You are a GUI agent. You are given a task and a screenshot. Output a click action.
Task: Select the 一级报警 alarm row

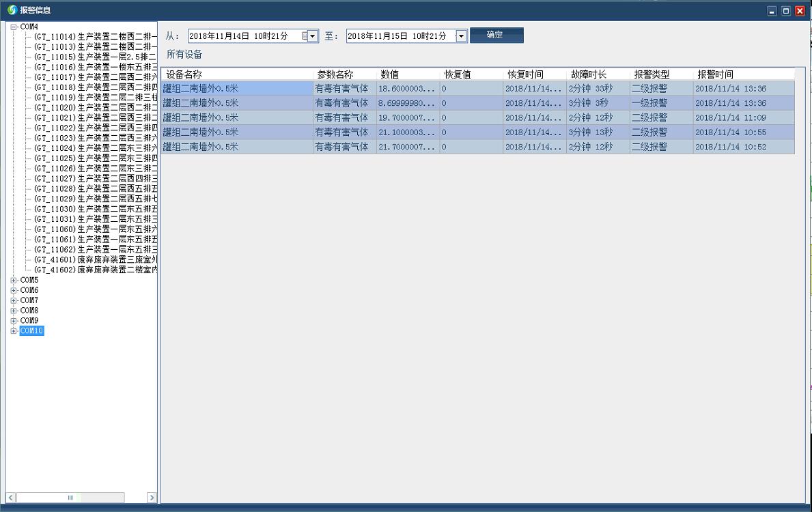(x=478, y=103)
